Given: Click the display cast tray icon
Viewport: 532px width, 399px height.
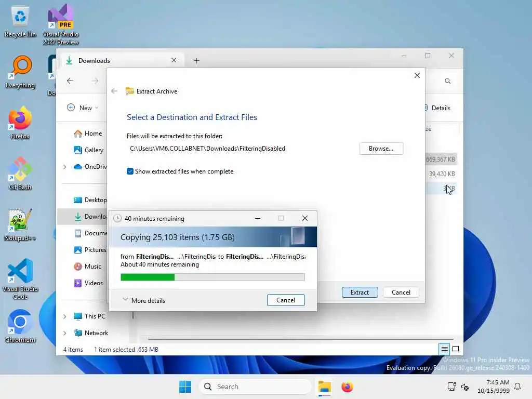Looking at the screenshot, I should point(451,387).
